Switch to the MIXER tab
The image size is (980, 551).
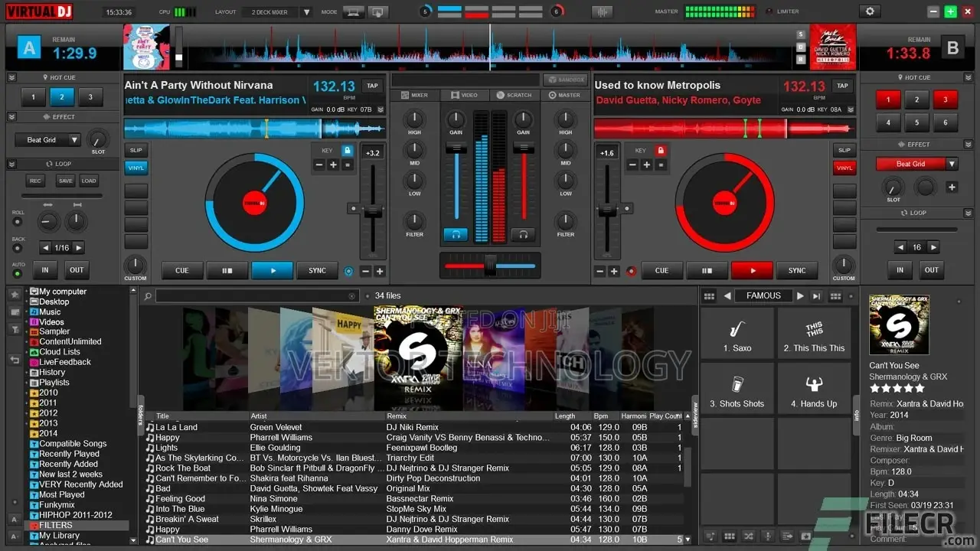point(414,95)
